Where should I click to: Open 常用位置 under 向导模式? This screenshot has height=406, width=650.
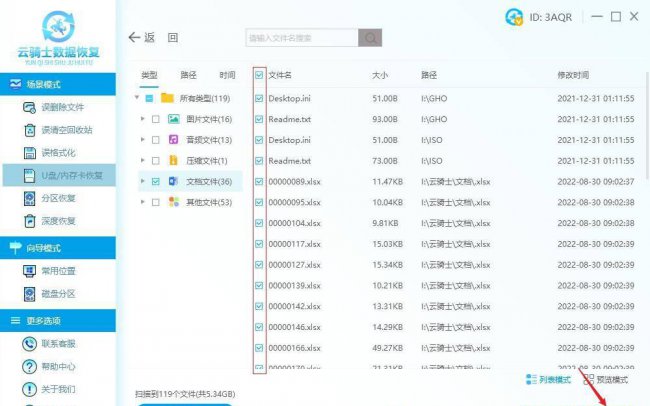(49, 271)
